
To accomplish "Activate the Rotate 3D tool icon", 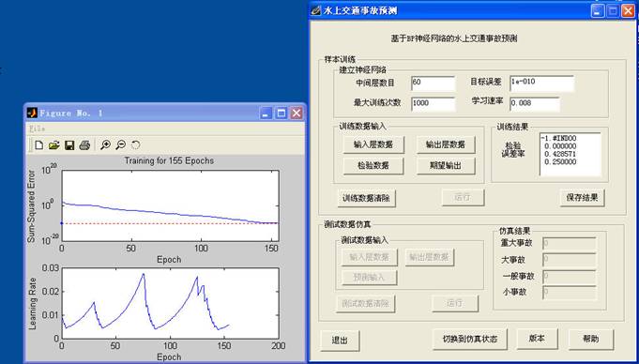I will (x=136, y=145).
